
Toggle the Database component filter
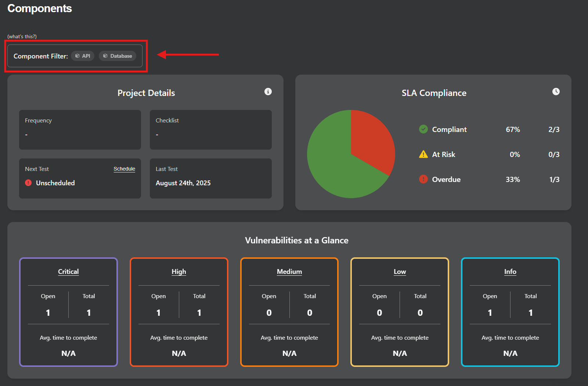click(x=118, y=56)
